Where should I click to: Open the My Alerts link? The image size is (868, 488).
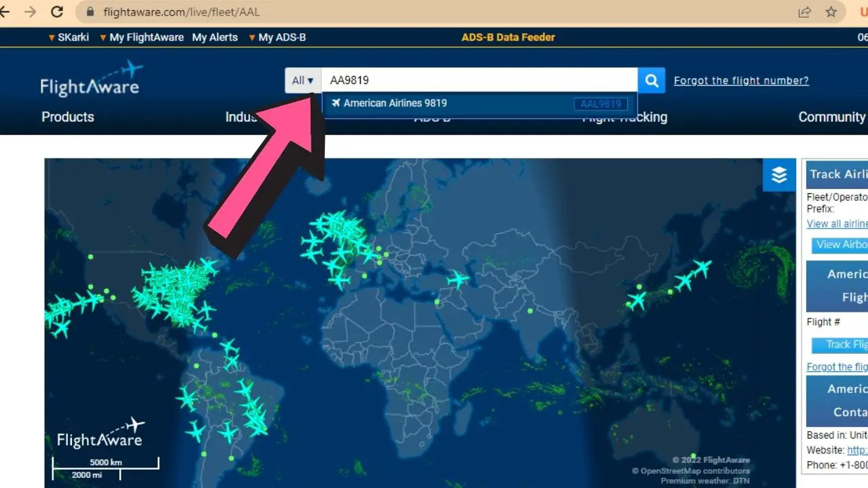(215, 37)
